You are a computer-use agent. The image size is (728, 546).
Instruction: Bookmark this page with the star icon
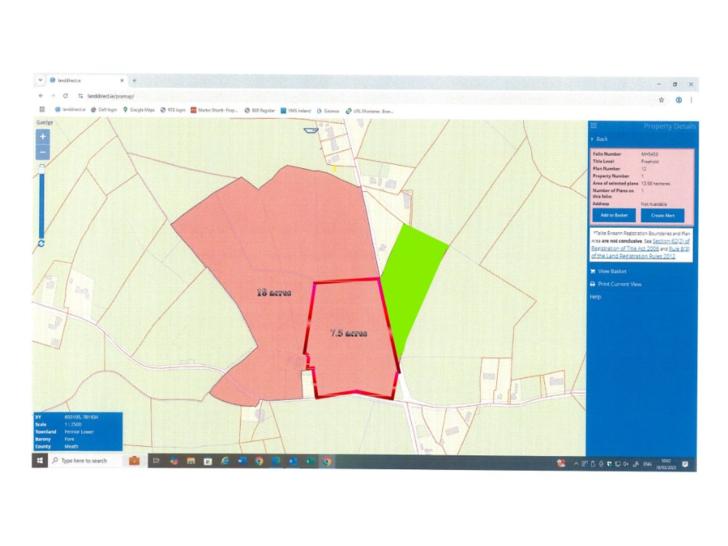coord(662,99)
